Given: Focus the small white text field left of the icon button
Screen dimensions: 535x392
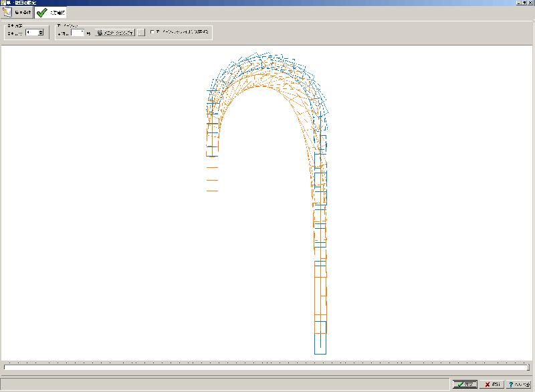Looking at the screenshot, I should (x=78, y=33).
